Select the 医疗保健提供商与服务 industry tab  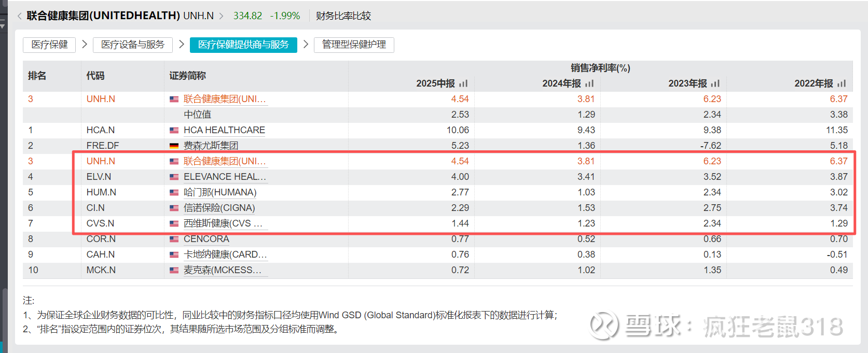click(243, 45)
